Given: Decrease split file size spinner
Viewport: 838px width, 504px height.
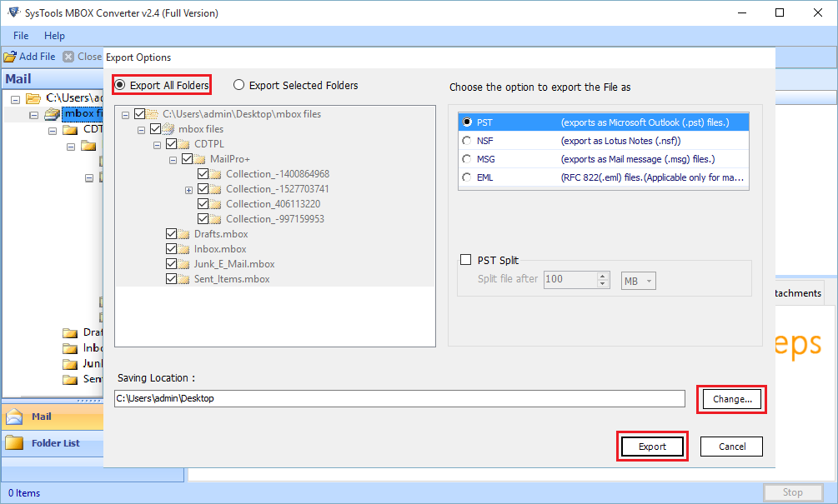Looking at the screenshot, I should tap(603, 283).
